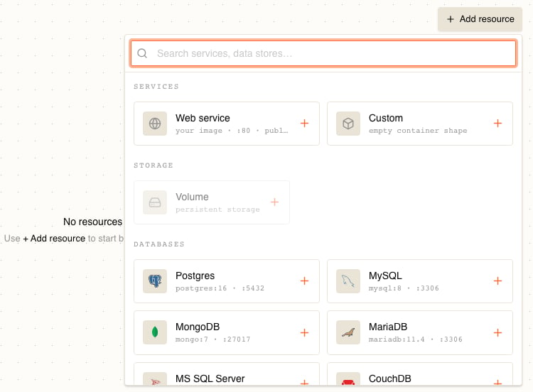The height and width of the screenshot is (392, 533).
Task: Click 'mongo:7 · :27017' subtitle text
Action: pyautogui.click(x=212, y=339)
